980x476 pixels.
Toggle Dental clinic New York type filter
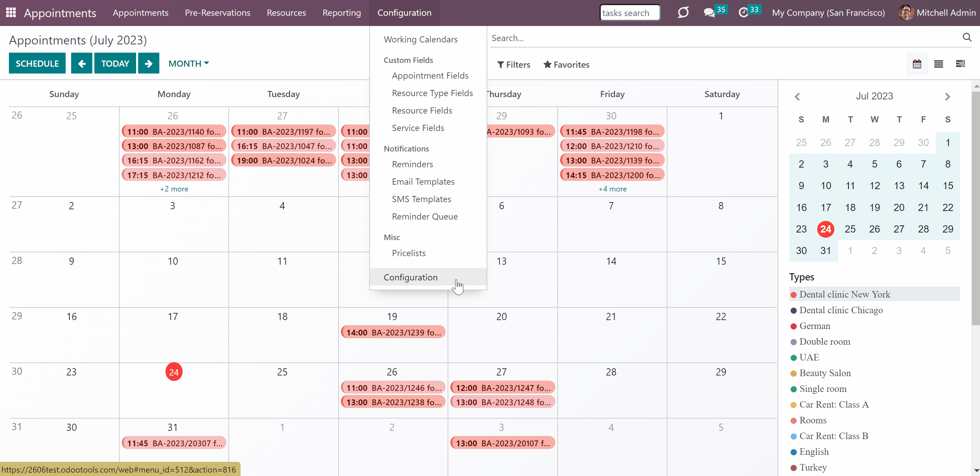coord(874,294)
